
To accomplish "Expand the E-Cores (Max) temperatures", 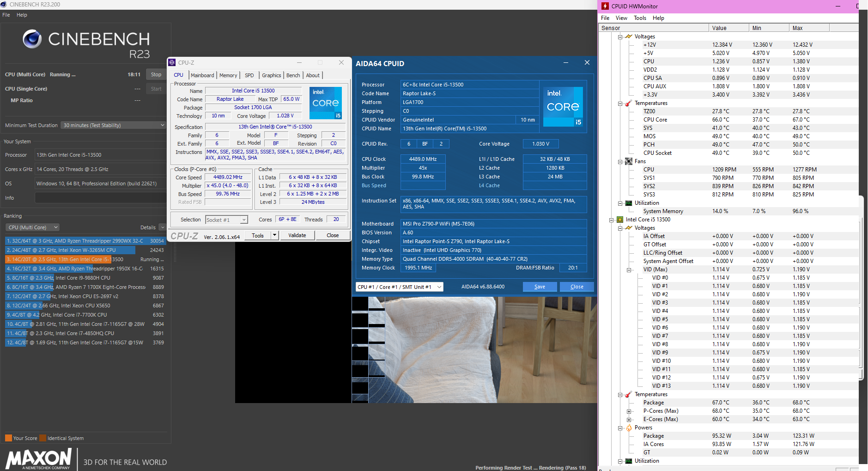I will [x=629, y=419].
